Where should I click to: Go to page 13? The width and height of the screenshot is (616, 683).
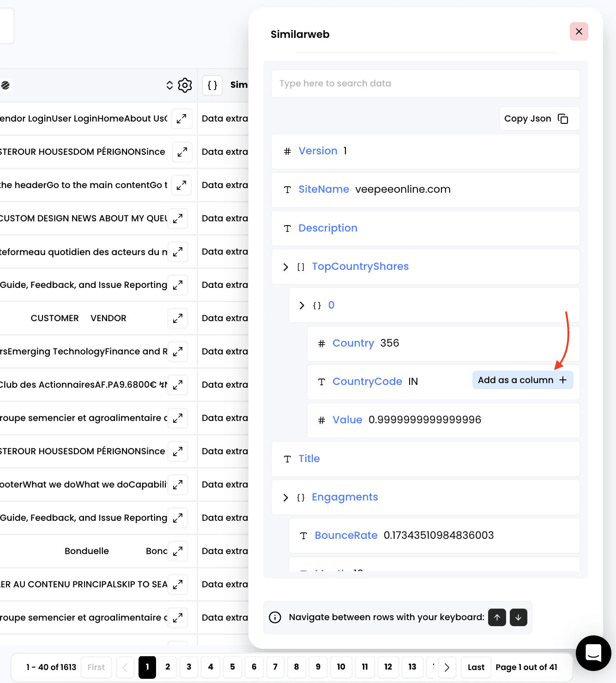412,667
